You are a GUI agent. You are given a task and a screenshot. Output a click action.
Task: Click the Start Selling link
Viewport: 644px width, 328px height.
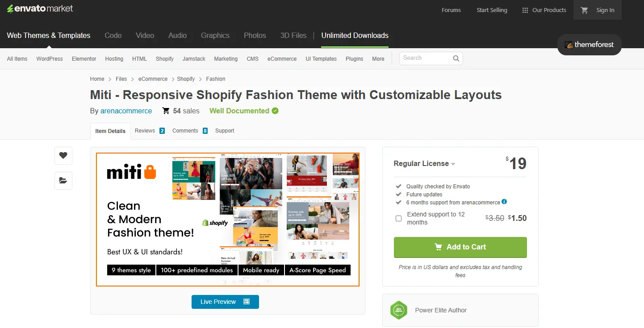[492, 10]
